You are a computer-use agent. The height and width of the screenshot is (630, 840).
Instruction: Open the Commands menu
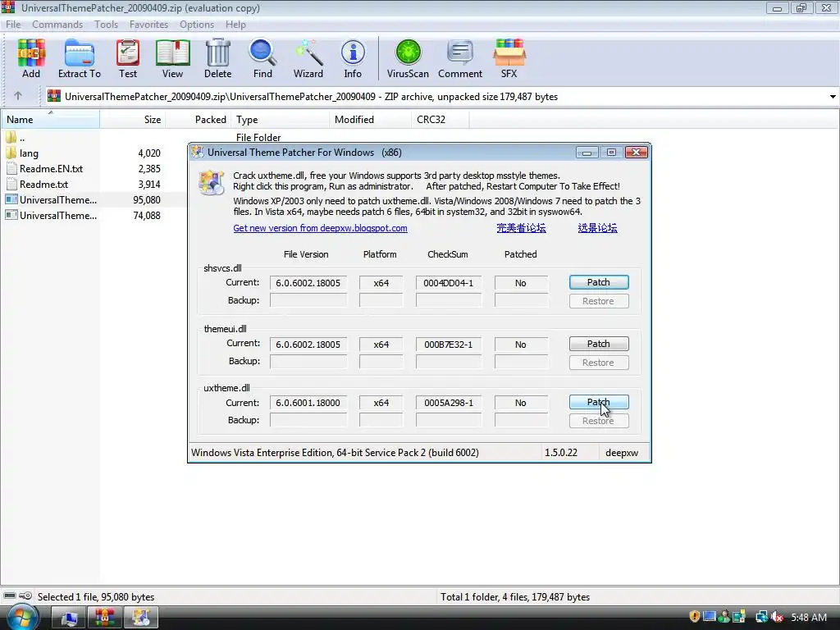(57, 25)
